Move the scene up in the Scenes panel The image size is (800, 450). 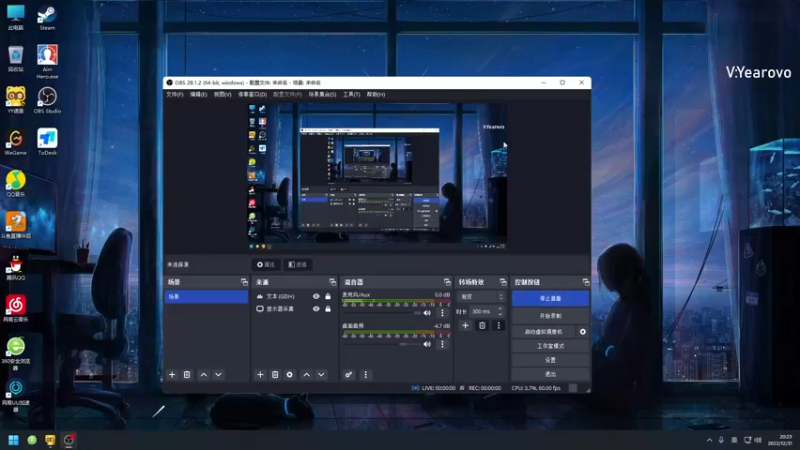(204, 374)
